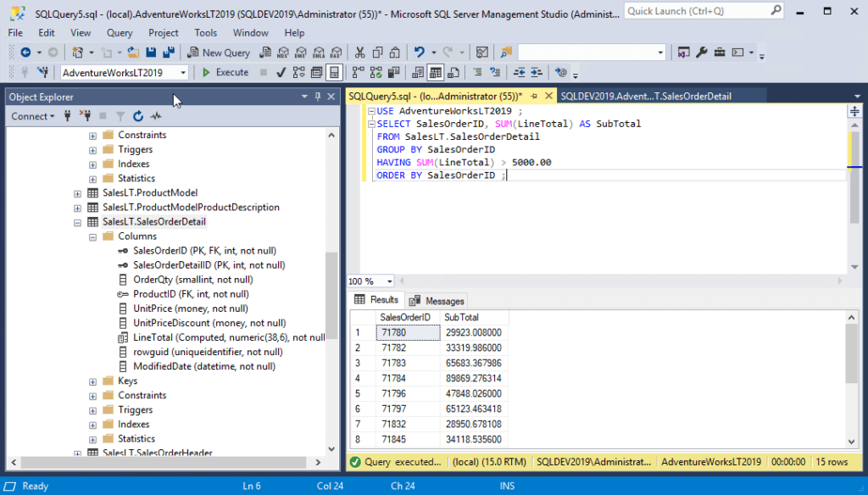The image size is (868, 495).
Task: Click the Query Options icon
Action: [x=317, y=73]
